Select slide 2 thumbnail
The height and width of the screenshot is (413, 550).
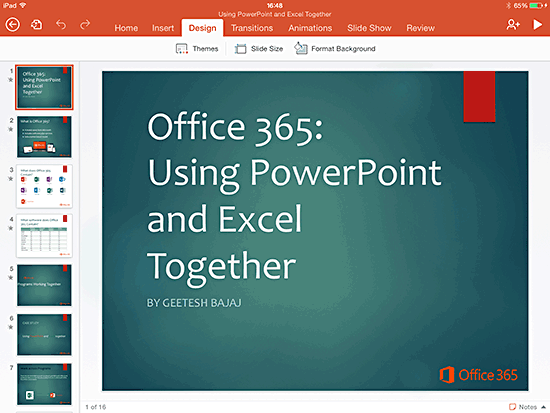tap(44, 137)
